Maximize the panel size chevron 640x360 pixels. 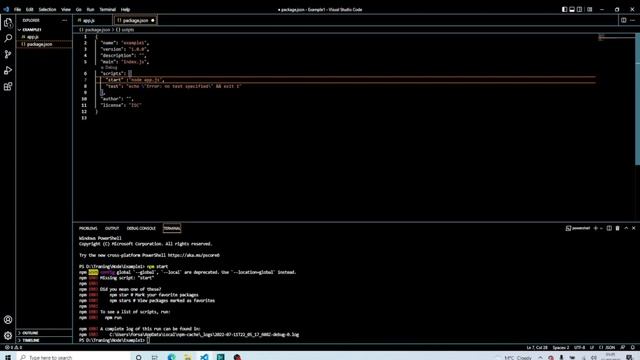626,228
